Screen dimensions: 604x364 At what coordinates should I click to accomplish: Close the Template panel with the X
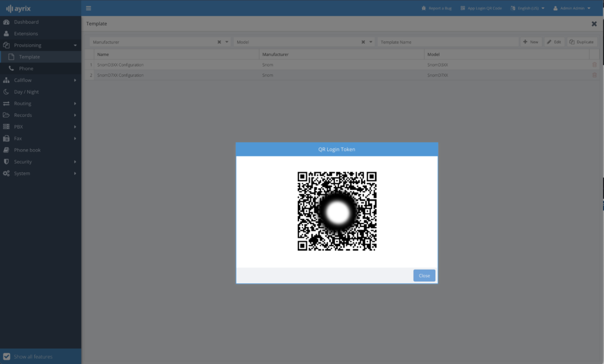[x=594, y=24]
